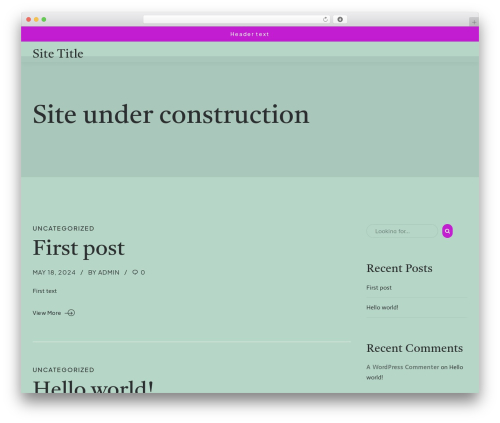This screenshot has height=423, width=500.
Task: Click the green maximize window dot
Action: tap(44, 19)
